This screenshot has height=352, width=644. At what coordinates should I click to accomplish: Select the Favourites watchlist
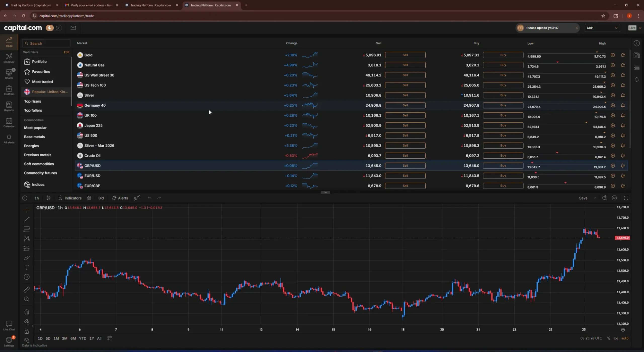[x=46, y=72]
